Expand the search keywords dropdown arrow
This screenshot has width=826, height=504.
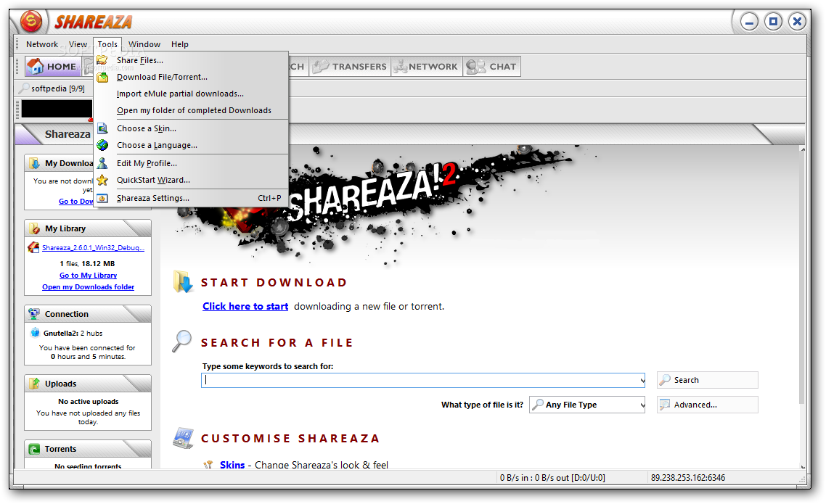pos(642,381)
